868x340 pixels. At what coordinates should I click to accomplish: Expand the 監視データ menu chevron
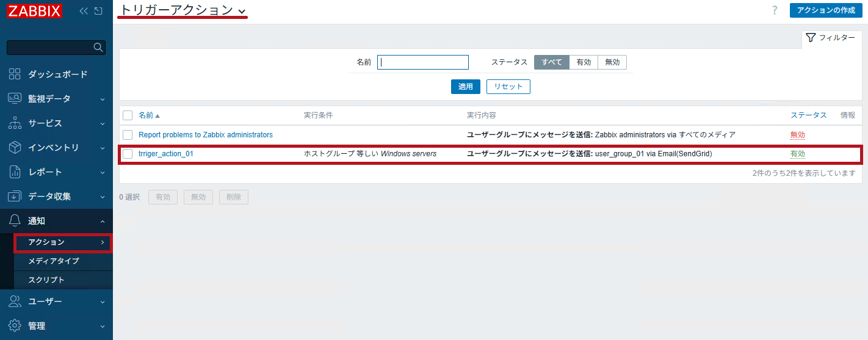103,99
